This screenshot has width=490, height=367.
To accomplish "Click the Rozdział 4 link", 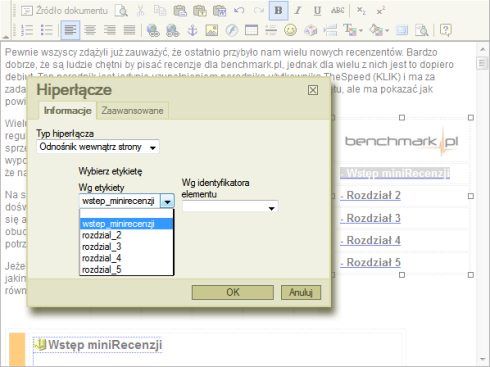I will coord(370,240).
